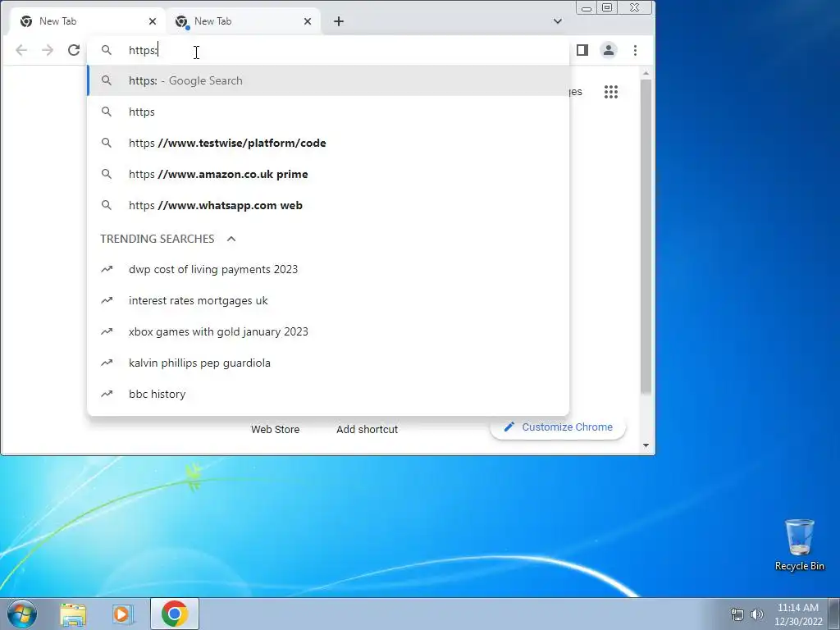Click Customize Chrome button
840x630 pixels.
pyautogui.click(x=558, y=427)
